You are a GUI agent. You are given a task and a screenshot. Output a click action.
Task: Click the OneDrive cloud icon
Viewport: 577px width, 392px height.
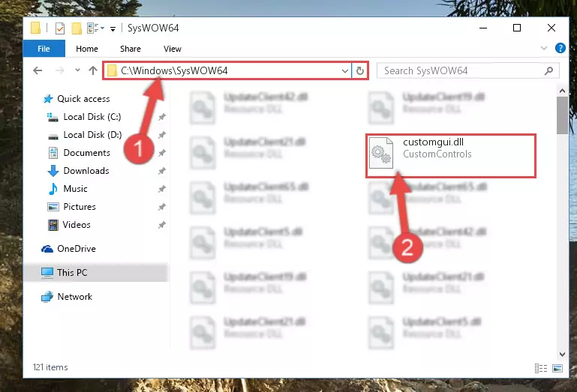tap(47, 249)
